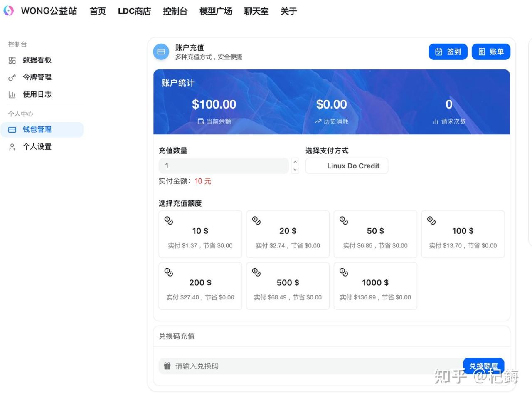
Task: Increase recharge quantity with up arrow
Action: 295,162
